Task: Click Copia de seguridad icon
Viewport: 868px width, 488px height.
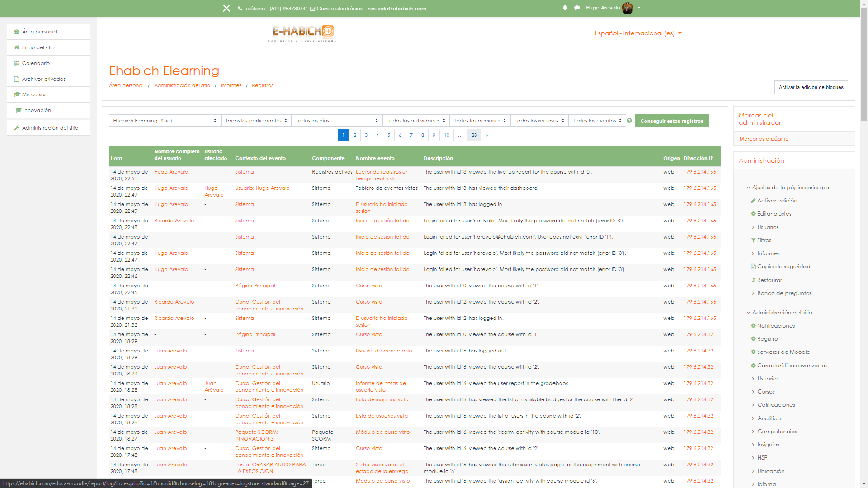Action: coord(753,267)
